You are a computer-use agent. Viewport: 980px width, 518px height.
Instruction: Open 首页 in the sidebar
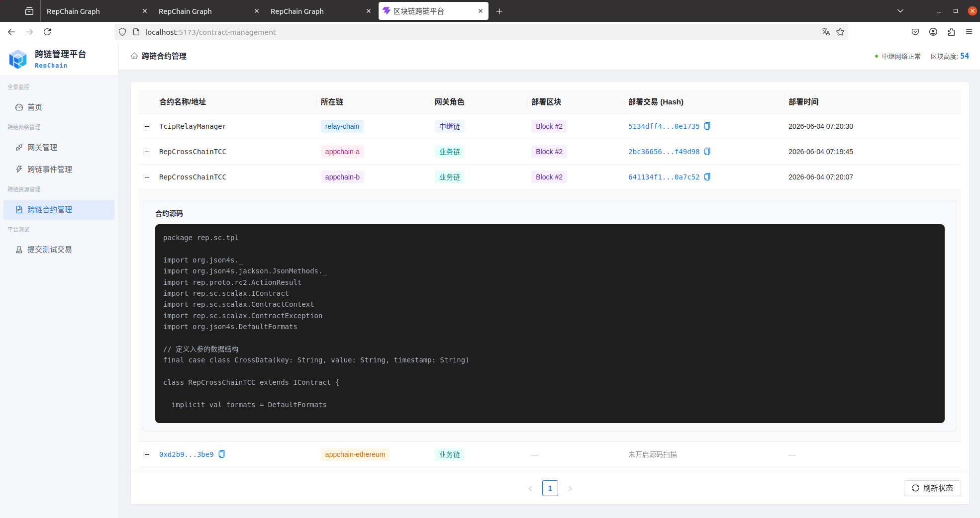59,107
